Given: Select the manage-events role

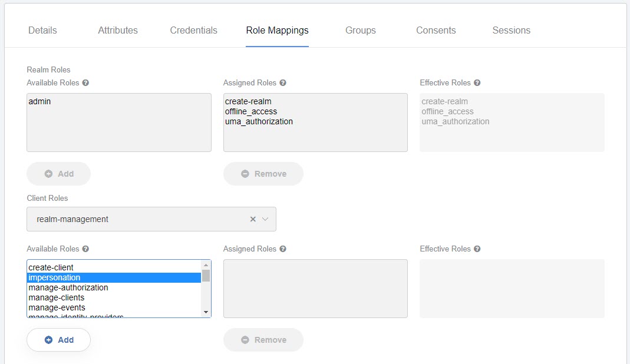Looking at the screenshot, I should tap(114, 307).
